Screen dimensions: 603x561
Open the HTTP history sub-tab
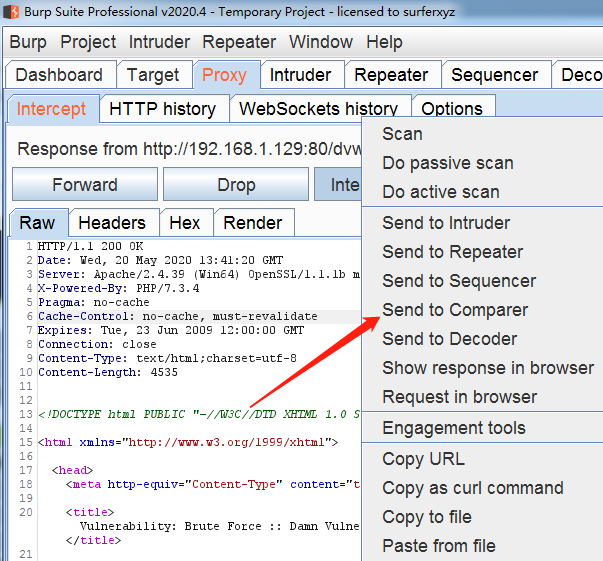[163, 109]
